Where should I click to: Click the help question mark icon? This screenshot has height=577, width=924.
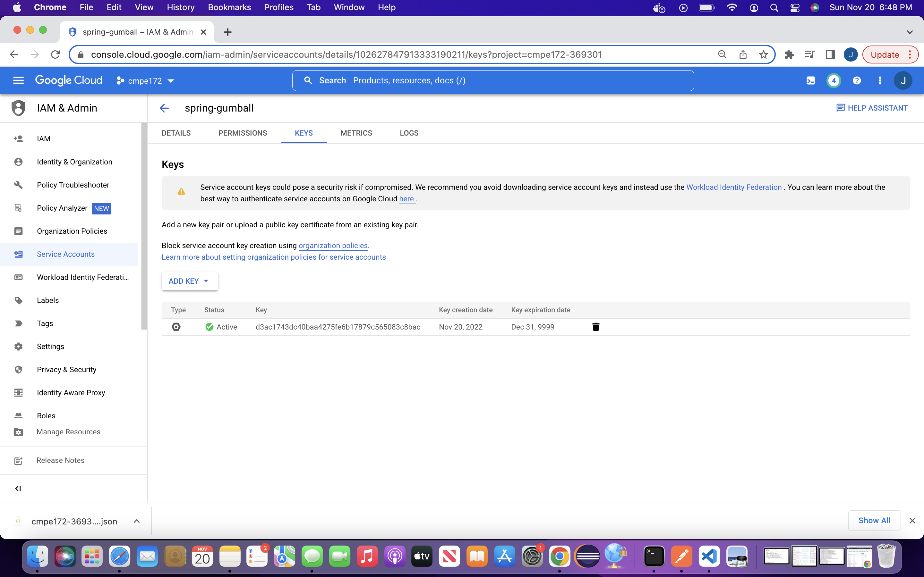[x=856, y=80]
